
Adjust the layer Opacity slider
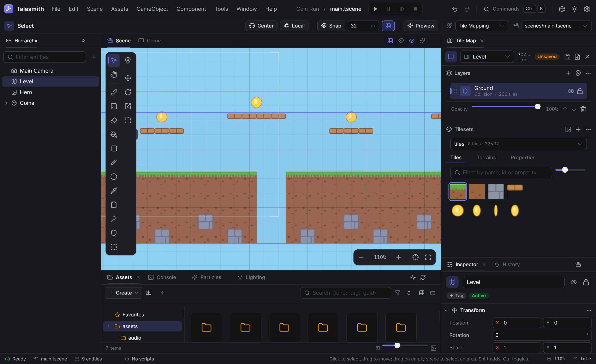coord(506,107)
